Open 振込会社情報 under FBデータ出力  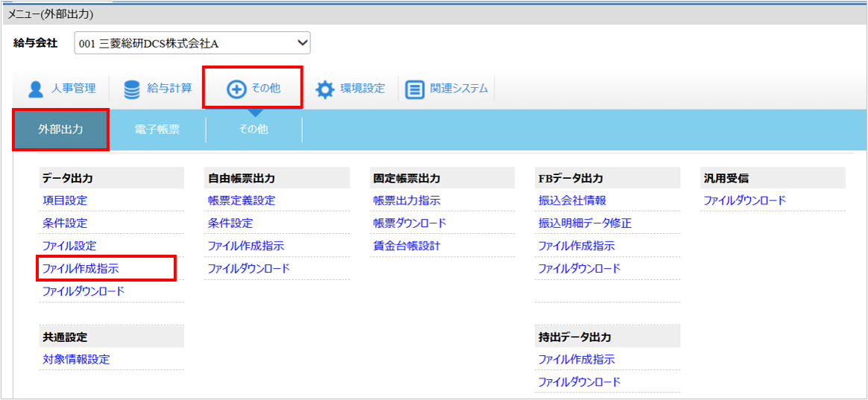(573, 200)
